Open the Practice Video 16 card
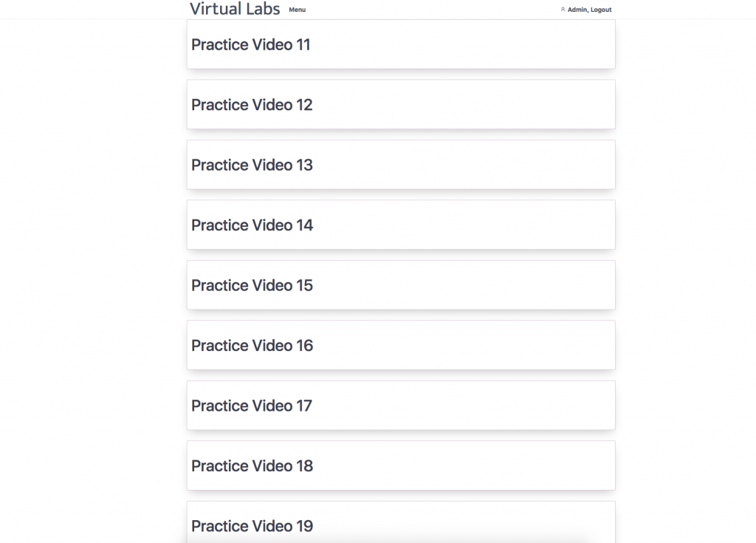The width and height of the screenshot is (756, 543). (401, 345)
